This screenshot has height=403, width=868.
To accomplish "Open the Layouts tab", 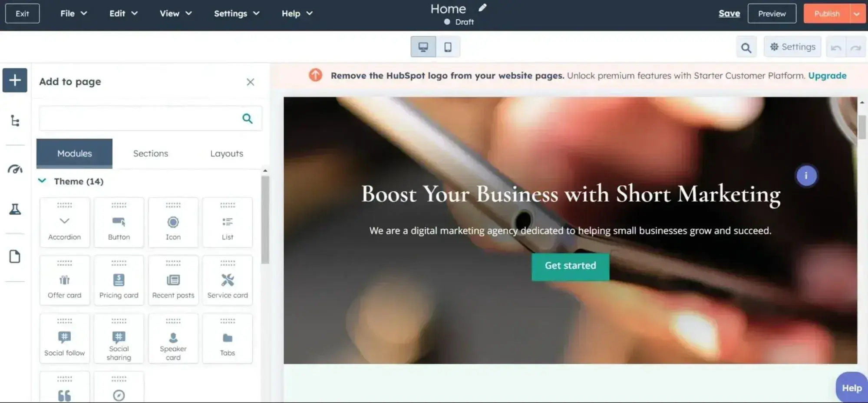I will [226, 153].
